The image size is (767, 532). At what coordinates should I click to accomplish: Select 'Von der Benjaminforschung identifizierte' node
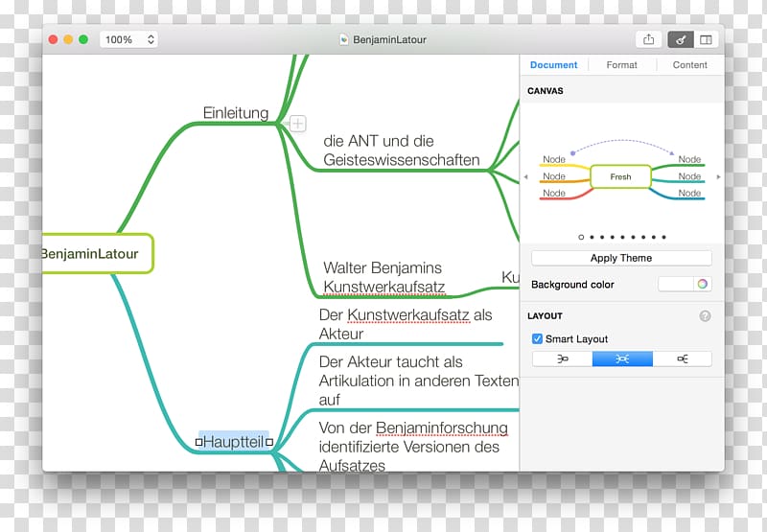(x=413, y=446)
